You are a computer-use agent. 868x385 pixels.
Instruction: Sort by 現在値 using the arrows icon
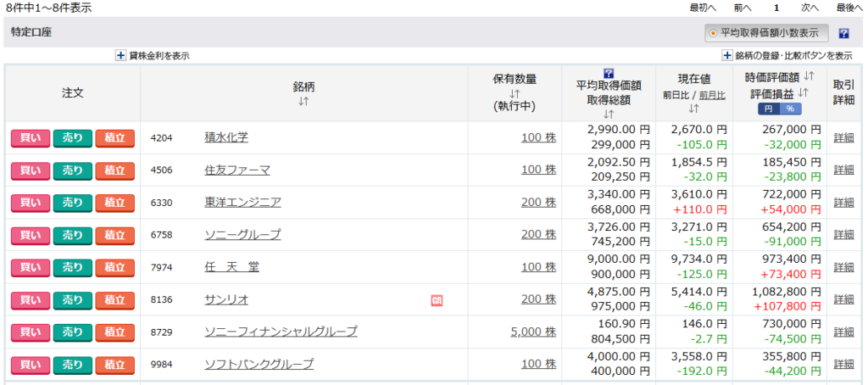[x=693, y=109]
